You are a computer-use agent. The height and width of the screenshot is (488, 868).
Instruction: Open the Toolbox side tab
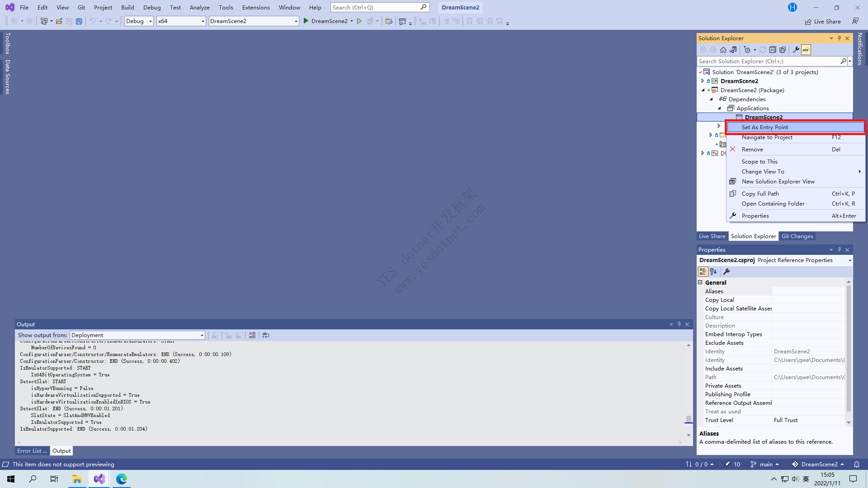[x=7, y=43]
